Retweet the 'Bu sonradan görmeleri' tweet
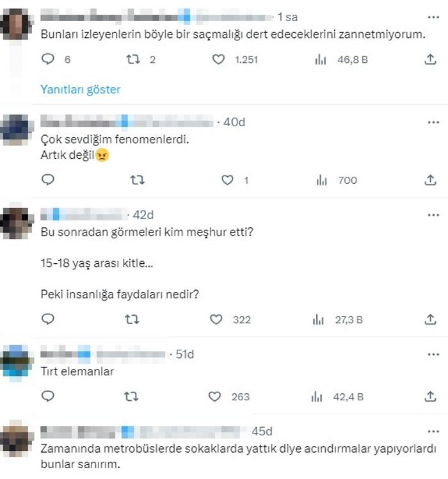This screenshot has height=479, width=448. tap(132, 320)
